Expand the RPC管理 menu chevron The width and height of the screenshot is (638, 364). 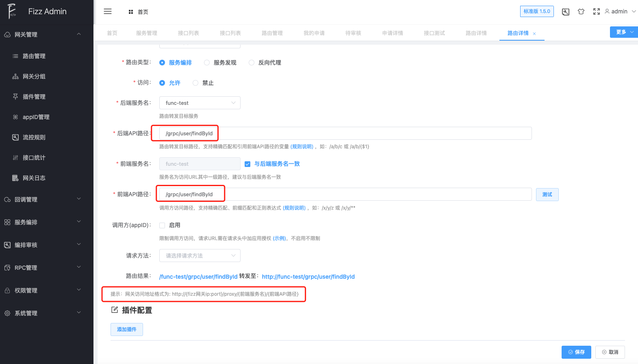click(79, 267)
